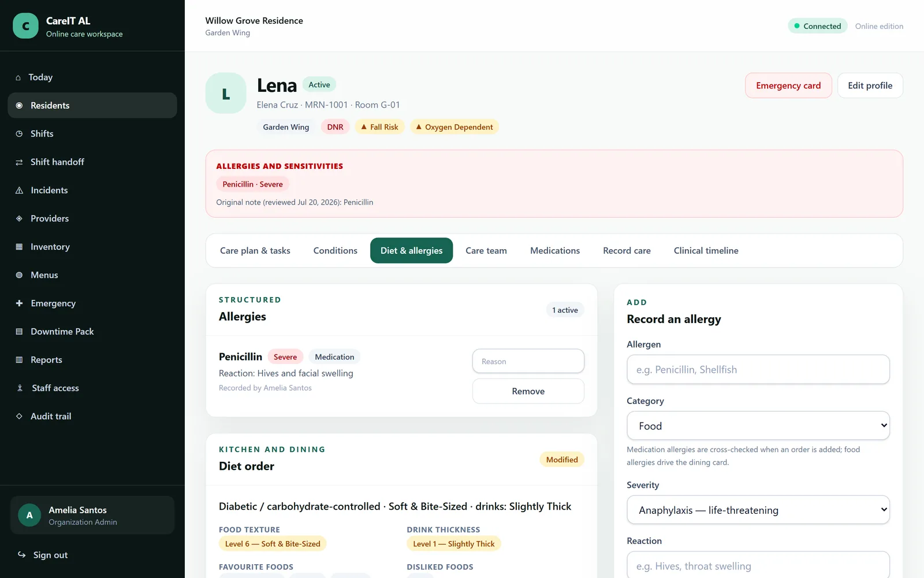Click the CareIT AL logo icon
Image resolution: width=924 pixels, height=578 pixels.
25,26
